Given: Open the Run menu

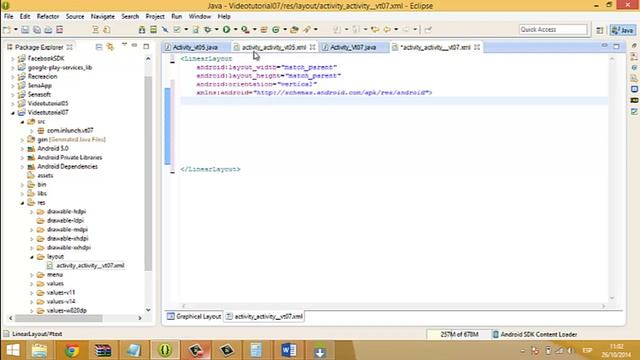Looking at the screenshot, I should (176, 16).
